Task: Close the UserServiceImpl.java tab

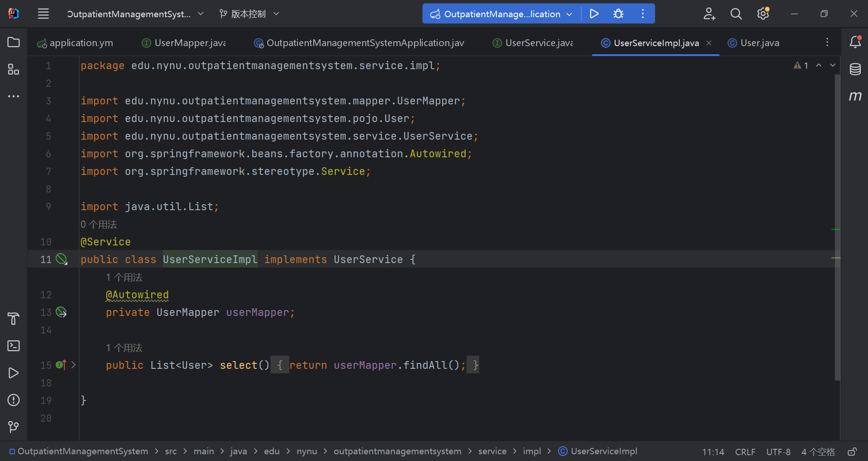Action: point(709,43)
